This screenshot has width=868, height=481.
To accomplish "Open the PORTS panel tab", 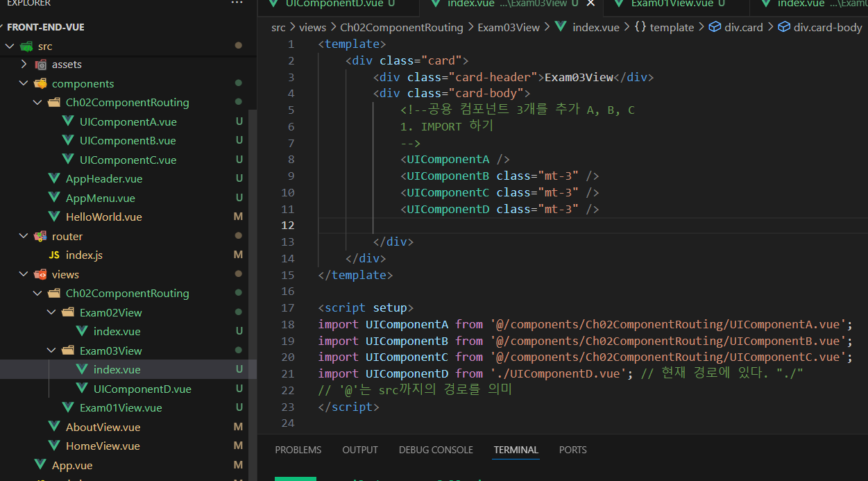I will pyautogui.click(x=573, y=450).
